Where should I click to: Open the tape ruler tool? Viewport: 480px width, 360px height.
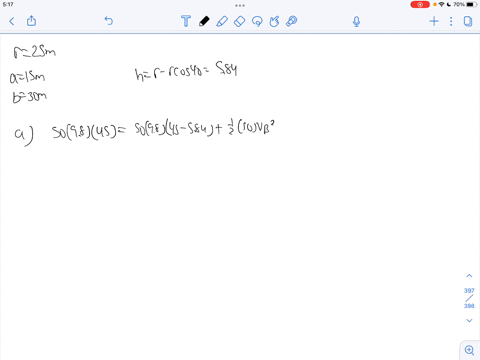tap(292, 21)
